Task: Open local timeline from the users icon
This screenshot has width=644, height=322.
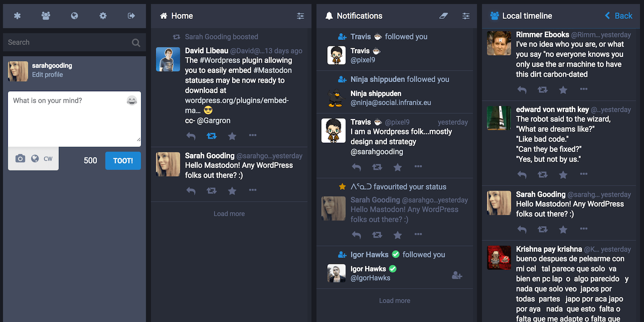Action: (46, 16)
